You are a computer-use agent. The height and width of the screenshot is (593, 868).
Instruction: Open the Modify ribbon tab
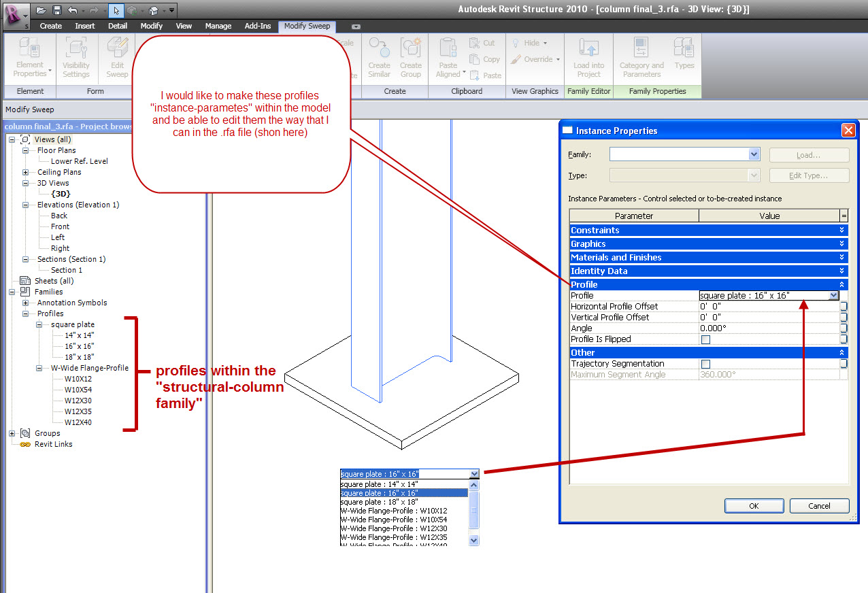point(152,26)
